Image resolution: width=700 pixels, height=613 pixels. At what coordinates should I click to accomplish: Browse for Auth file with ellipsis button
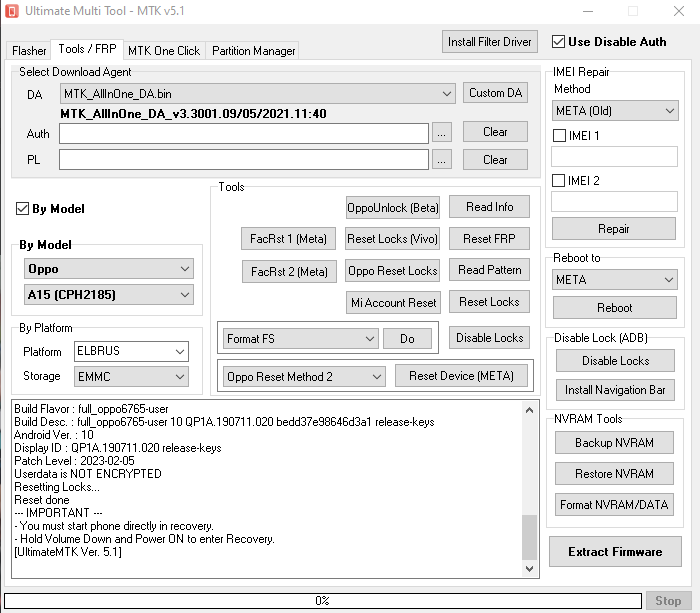442,133
